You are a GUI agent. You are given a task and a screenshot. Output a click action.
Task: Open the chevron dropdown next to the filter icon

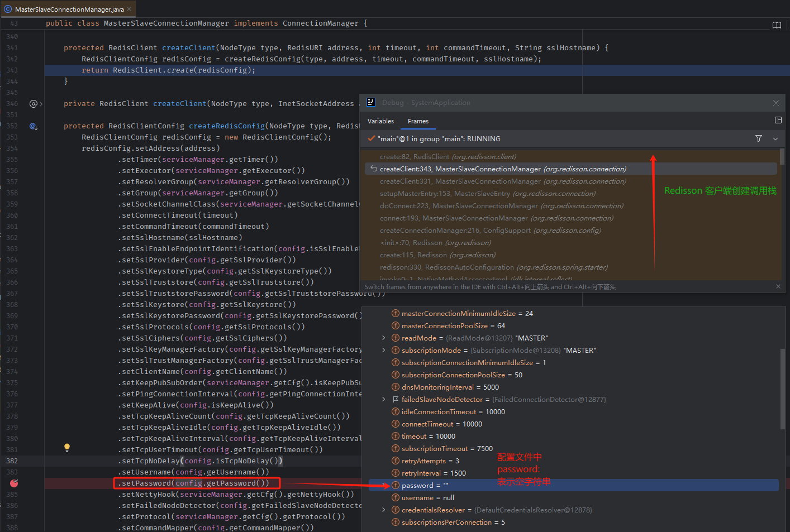775,138
